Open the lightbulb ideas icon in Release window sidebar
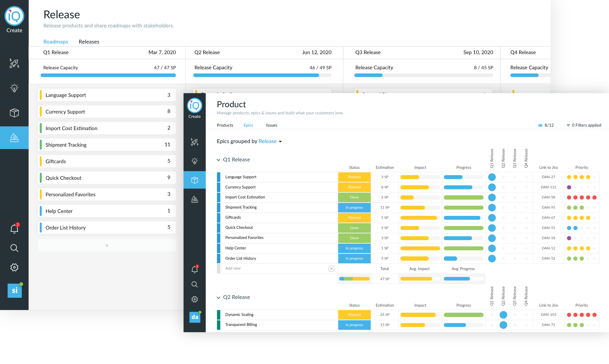609x364 pixels. coord(14,88)
